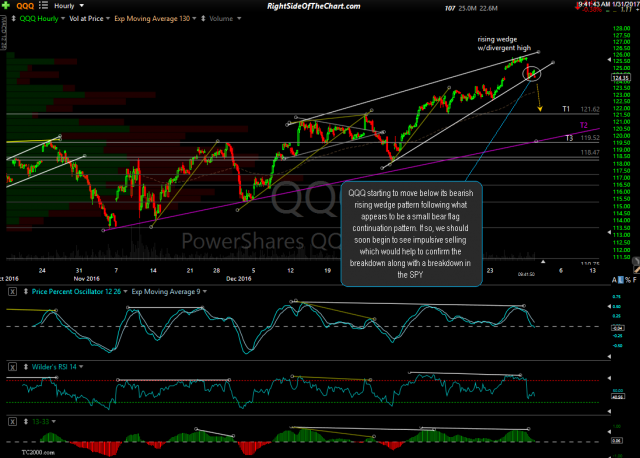Click the 9:41:43 AM timestamp
Viewport: 640px width, 458px height.
pyautogui.click(x=595, y=4)
